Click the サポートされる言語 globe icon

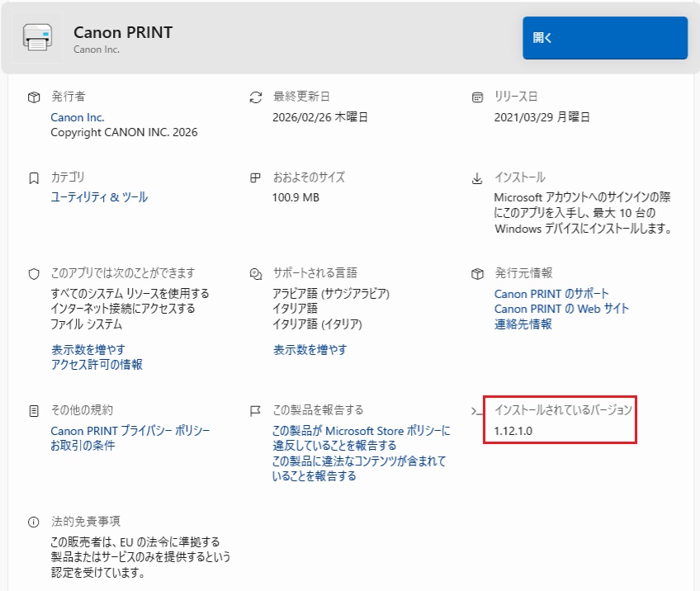coord(256,274)
